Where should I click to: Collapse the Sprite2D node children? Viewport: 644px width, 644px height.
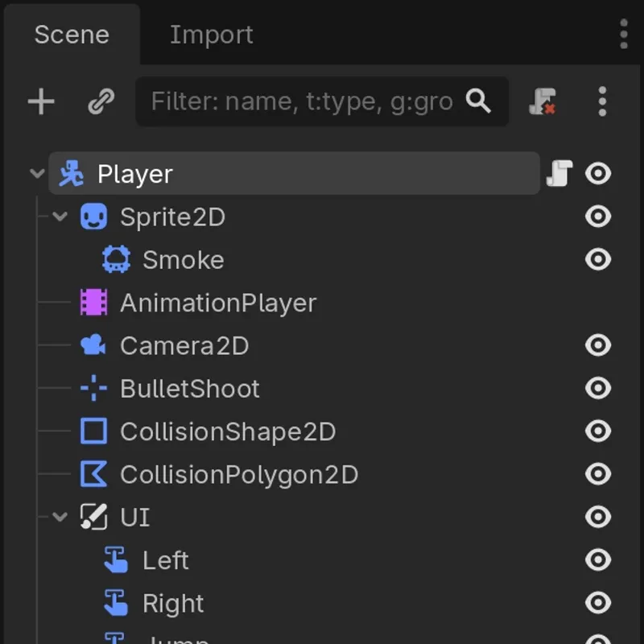click(x=60, y=217)
